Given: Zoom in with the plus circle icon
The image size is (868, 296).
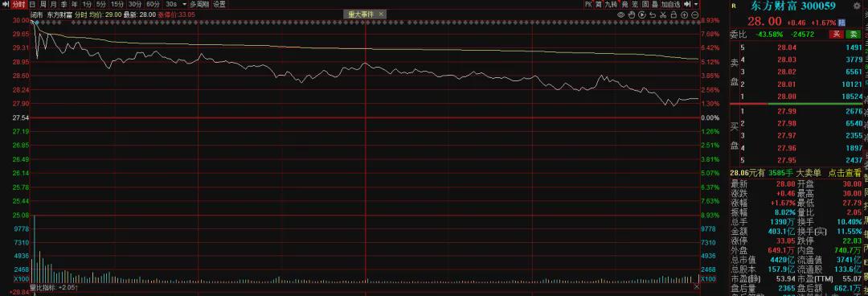Looking at the screenshot, I should click(684, 15).
